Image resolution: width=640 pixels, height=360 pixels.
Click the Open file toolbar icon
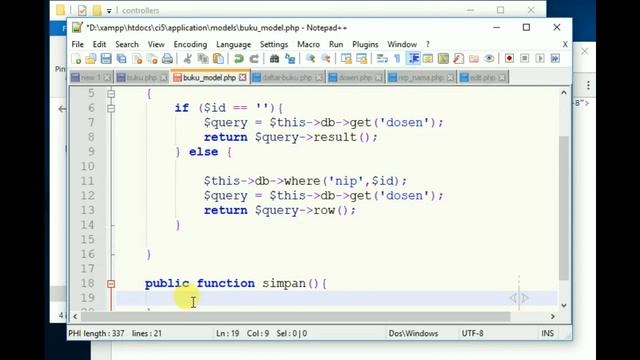pyautogui.click(x=91, y=59)
